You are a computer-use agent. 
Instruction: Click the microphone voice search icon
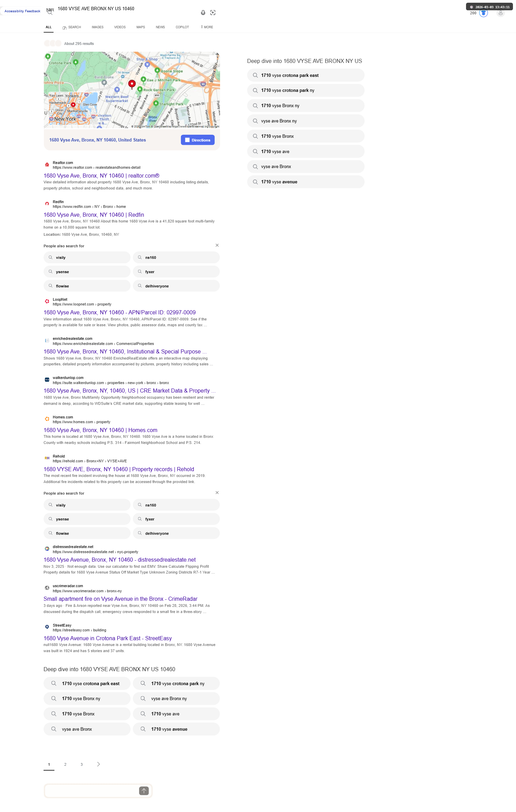[203, 13]
